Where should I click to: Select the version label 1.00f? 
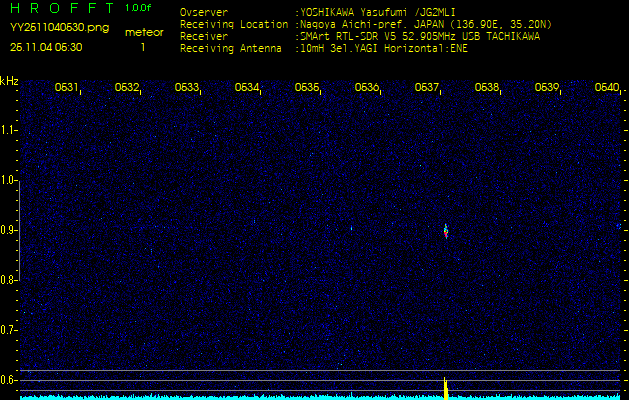point(138,8)
